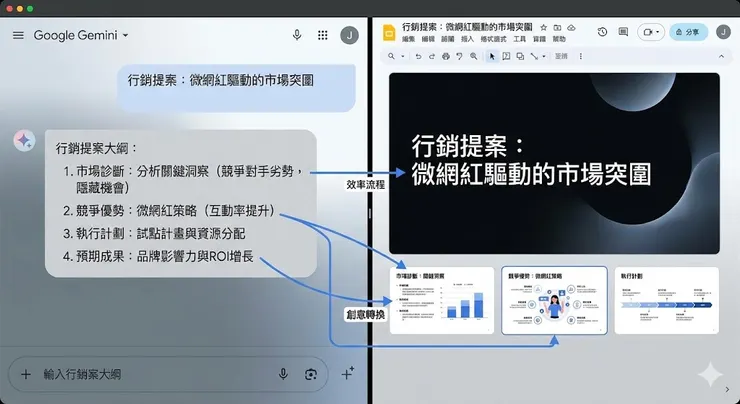The image size is (740, 404).
Task: Click the move to folder icon
Action: point(557,27)
